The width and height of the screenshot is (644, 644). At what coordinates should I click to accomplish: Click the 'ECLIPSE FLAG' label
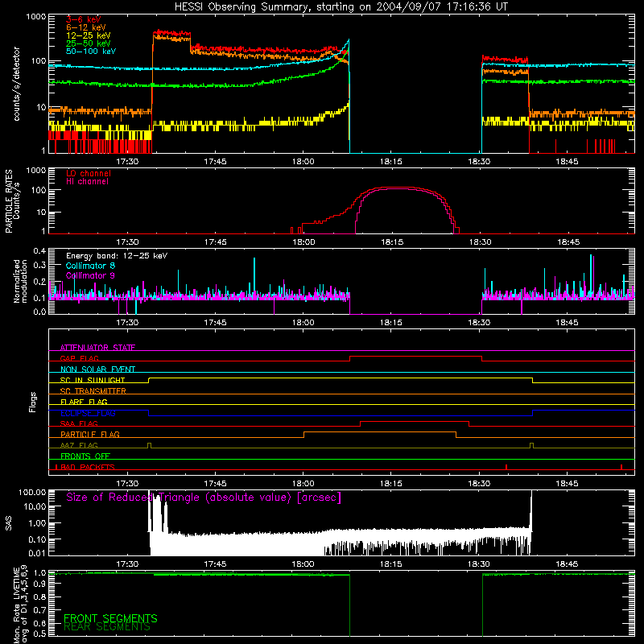pos(88,413)
